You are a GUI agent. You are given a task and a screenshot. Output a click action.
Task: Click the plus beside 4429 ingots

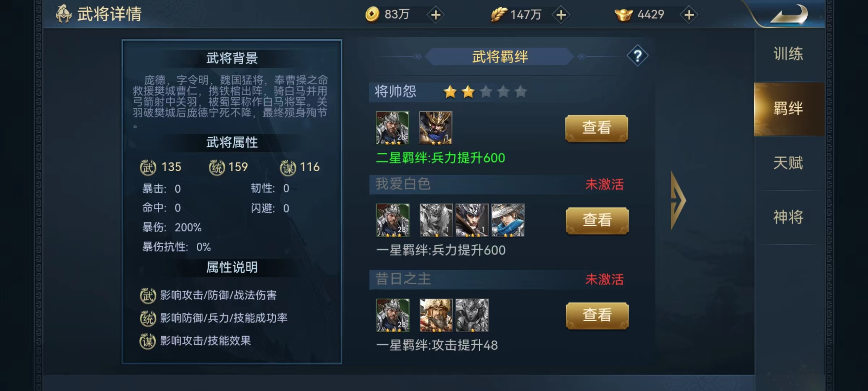coord(689,15)
